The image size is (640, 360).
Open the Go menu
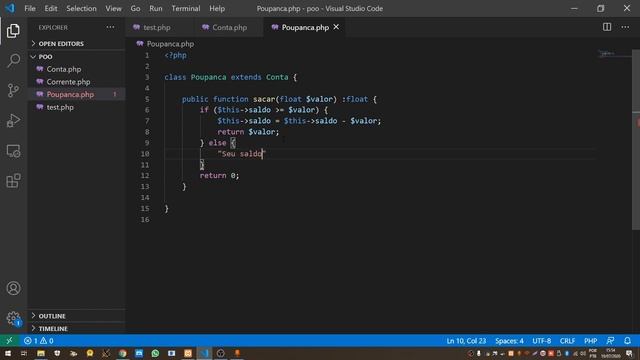pos(136,8)
